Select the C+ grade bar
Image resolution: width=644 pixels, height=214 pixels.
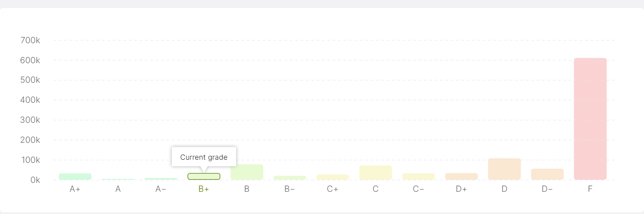point(333,177)
